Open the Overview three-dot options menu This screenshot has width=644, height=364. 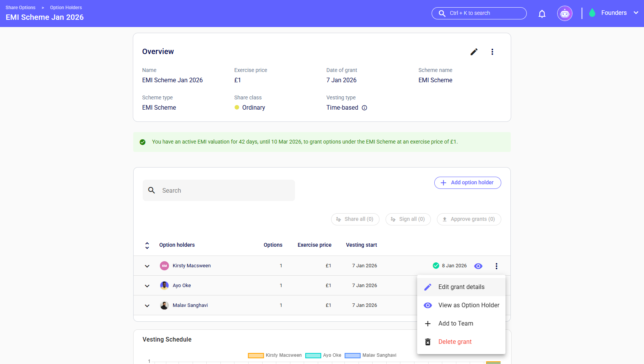(492, 52)
